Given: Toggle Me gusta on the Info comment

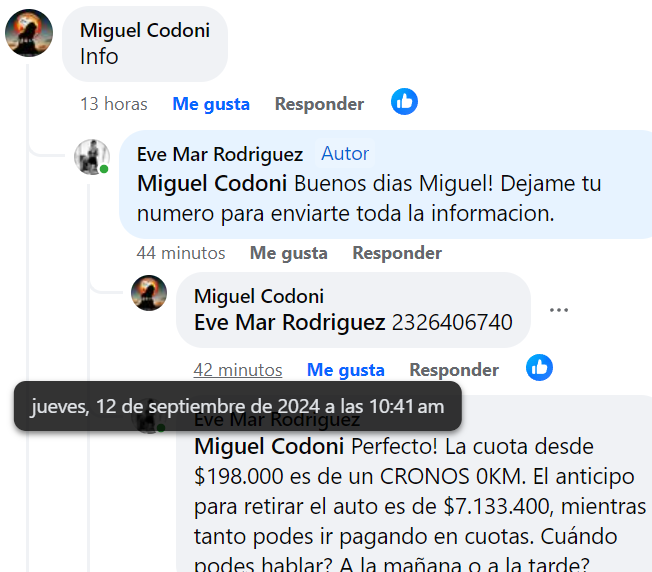Looking at the screenshot, I should click(211, 104).
